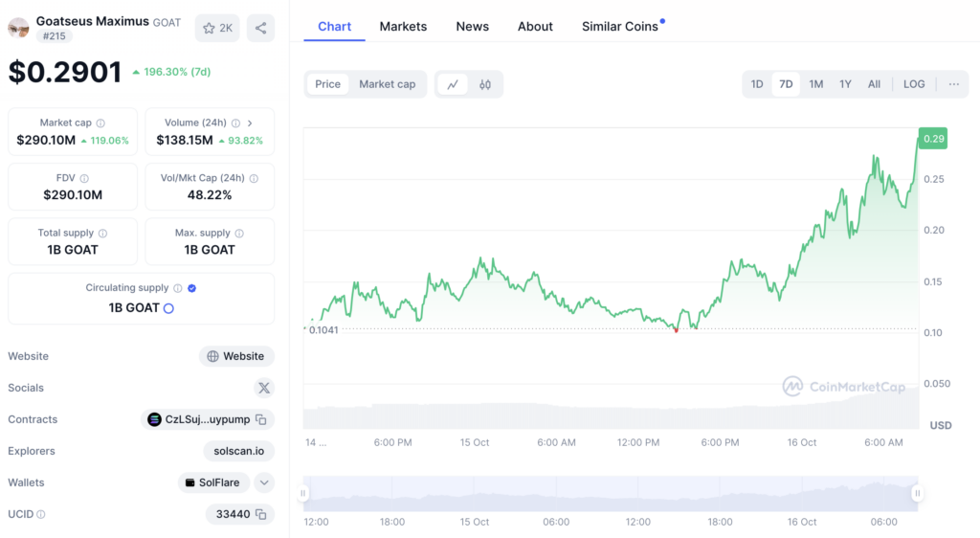This screenshot has width=980, height=538.
Task: Open the solscan.io explorer link
Action: [x=238, y=451]
